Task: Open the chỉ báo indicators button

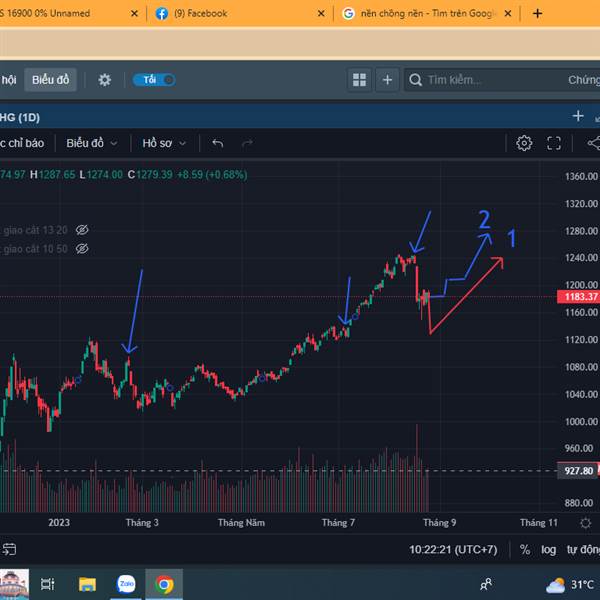Action: (x=22, y=143)
